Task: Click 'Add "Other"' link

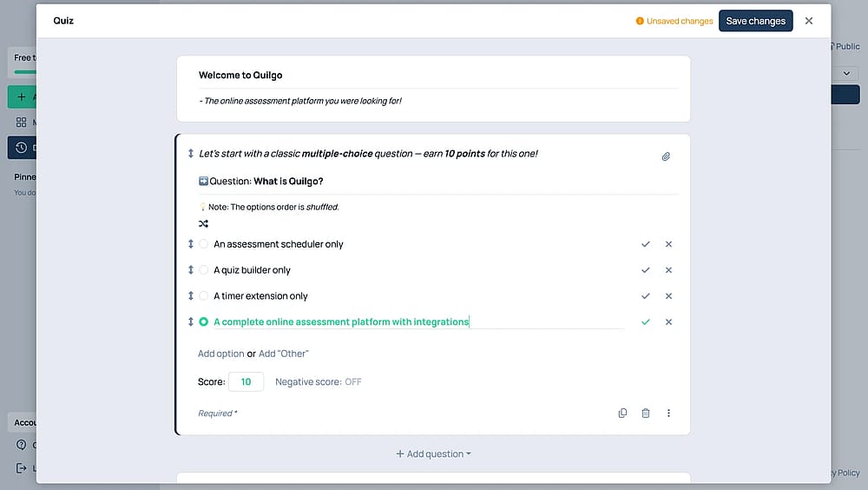Action: (x=284, y=354)
